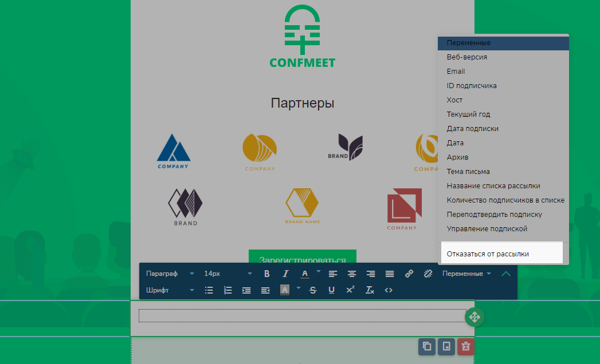Apply underline formatting

click(331, 290)
